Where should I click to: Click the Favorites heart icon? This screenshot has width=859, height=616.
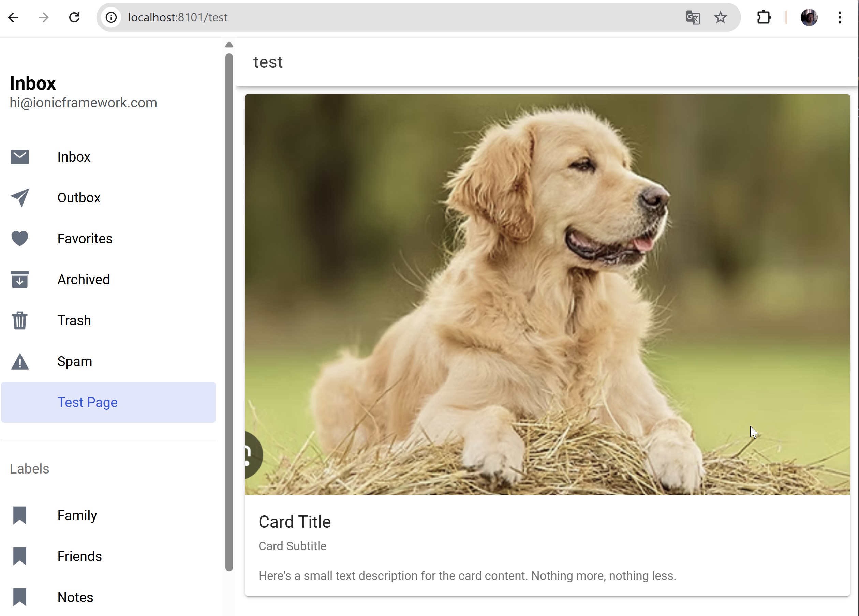tap(20, 239)
